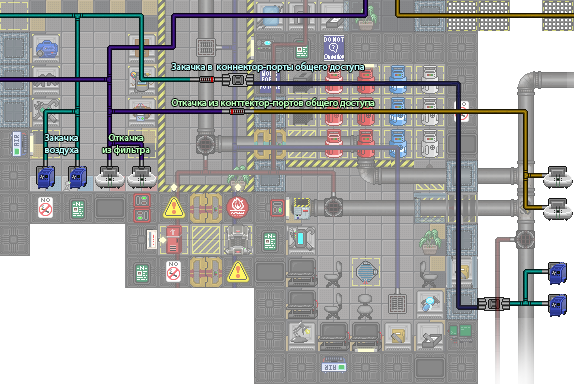Click the potted plant beside the lone chair
This screenshot has height=384, width=574.
pyautogui.click(x=429, y=242)
